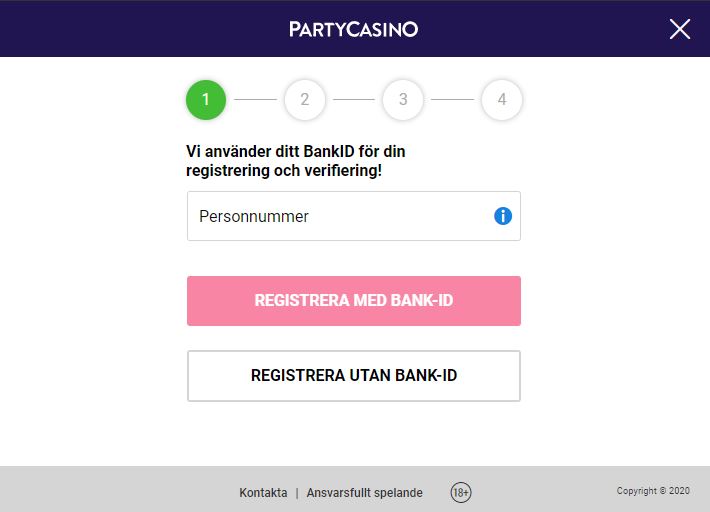Click connector line between steps 2 and 3
The height and width of the screenshot is (512, 710).
[x=354, y=99]
